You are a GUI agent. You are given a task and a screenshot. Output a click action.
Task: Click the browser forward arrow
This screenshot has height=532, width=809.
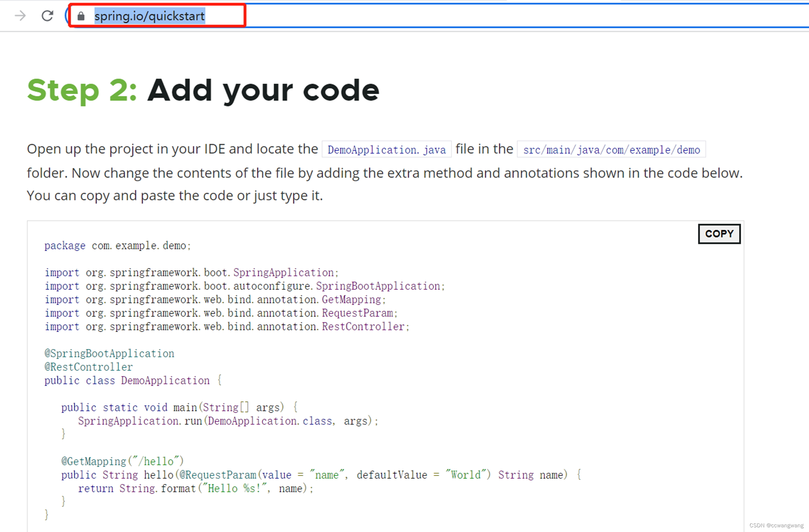(21, 16)
